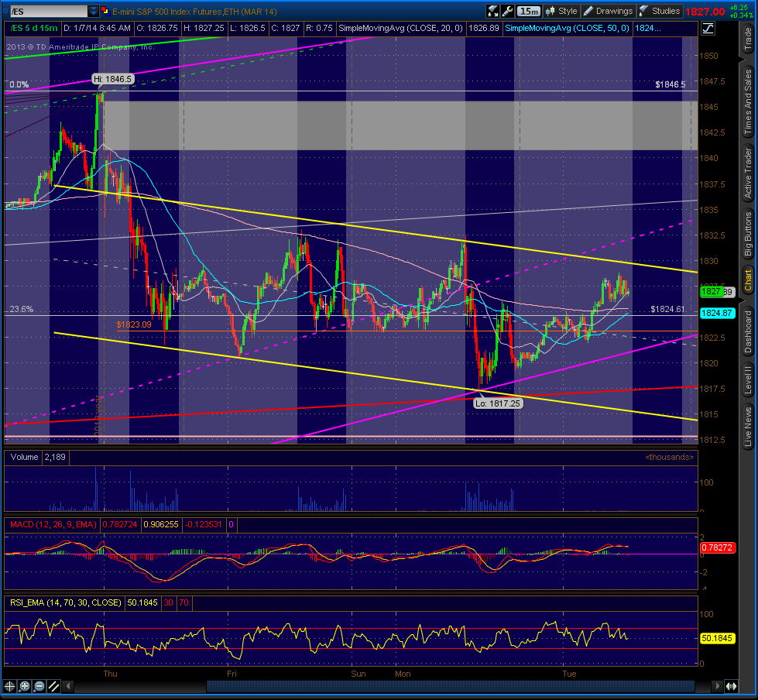Image resolution: width=758 pixels, height=700 pixels.
Task: Open the Big Buttons side tab
Action: 749,234
